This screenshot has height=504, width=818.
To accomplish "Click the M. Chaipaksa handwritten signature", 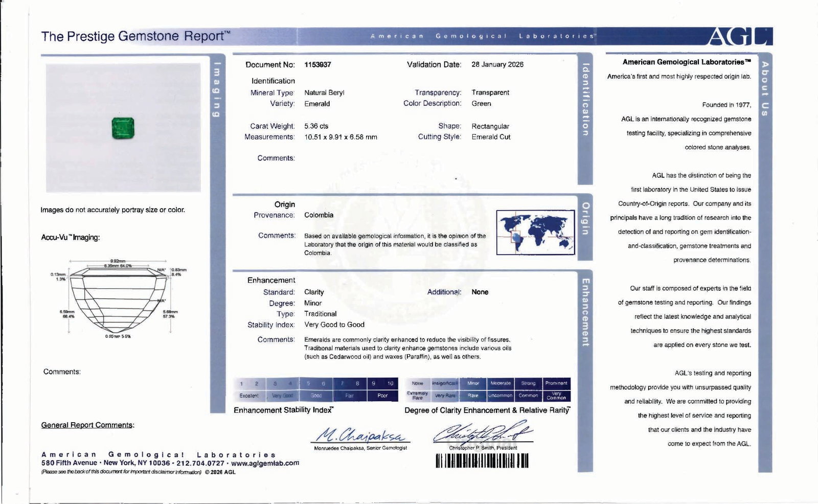I will (360, 434).
